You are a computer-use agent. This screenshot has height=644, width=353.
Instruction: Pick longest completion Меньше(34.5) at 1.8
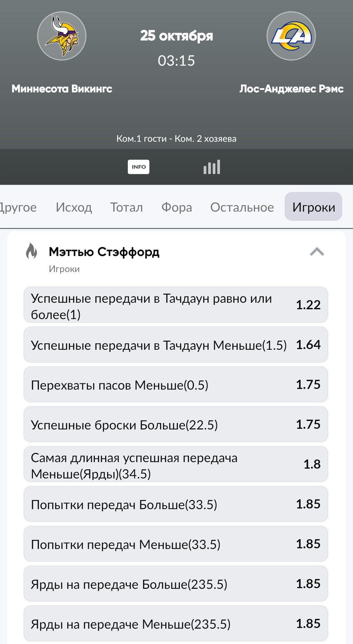point(176,464)
